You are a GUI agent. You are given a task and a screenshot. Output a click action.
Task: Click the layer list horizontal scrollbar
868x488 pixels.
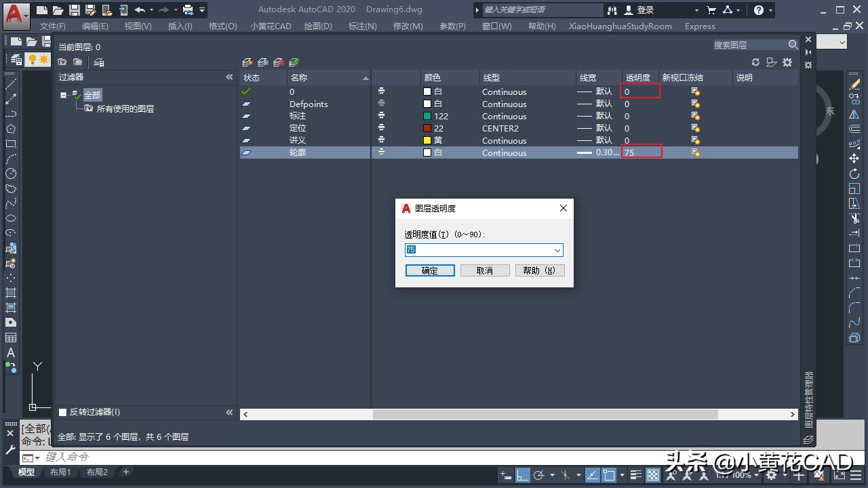pyautogui.click(x=545, y=414)
